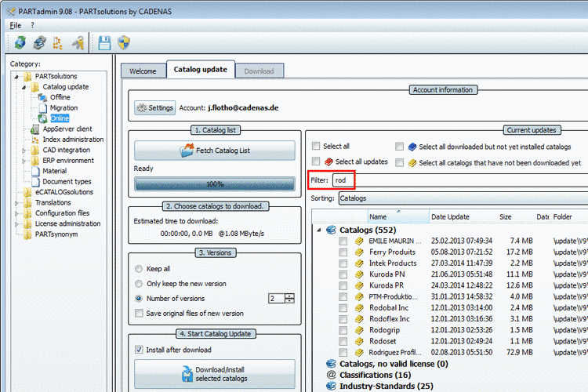The image size is (588, 392).
Task: Click Download/install selected catalogs button
Action: [x=215, y=374]
